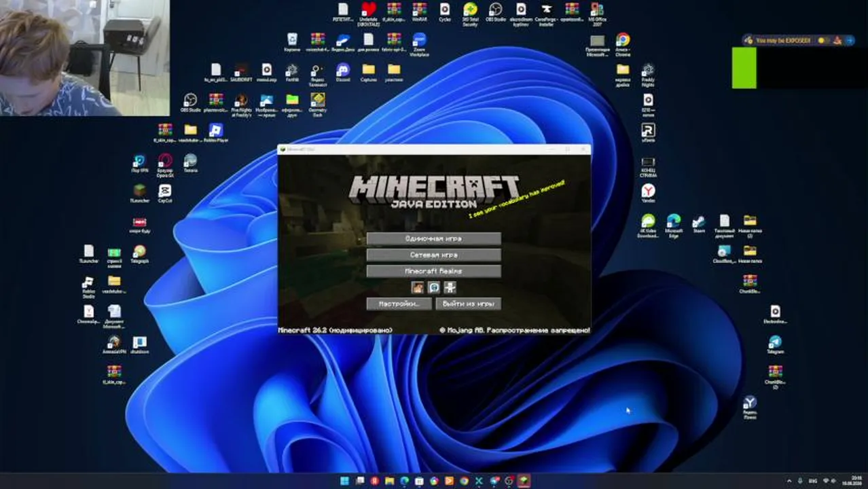The height and width of the screenshot is (489, 868).
Task: Open the Recycle Bin (Корзина) icon
Action: 292,43
